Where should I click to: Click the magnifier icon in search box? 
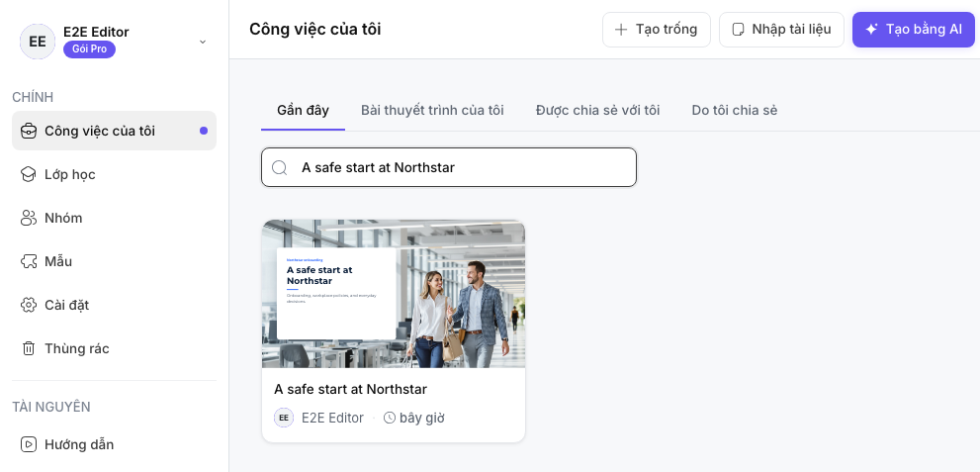(x=280, y=167)
